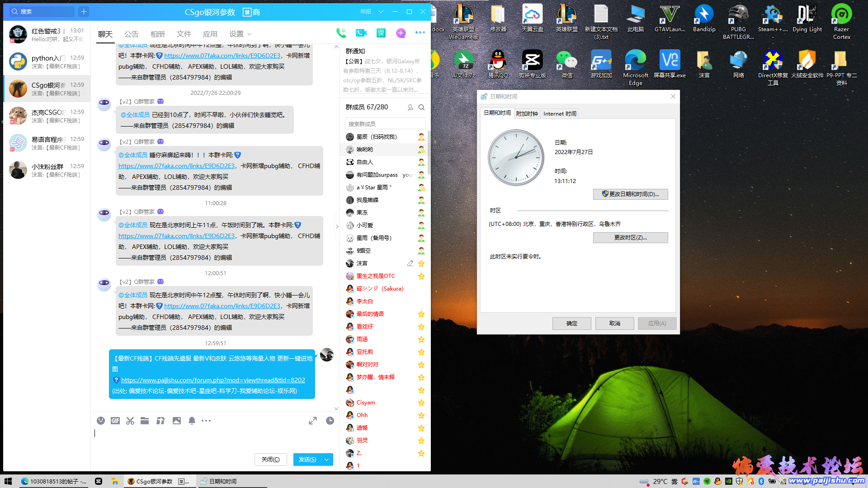The width and height of the screenshot is (868, 488).
Task: Open send button dropdown arrow
Action: click(327, 460)
